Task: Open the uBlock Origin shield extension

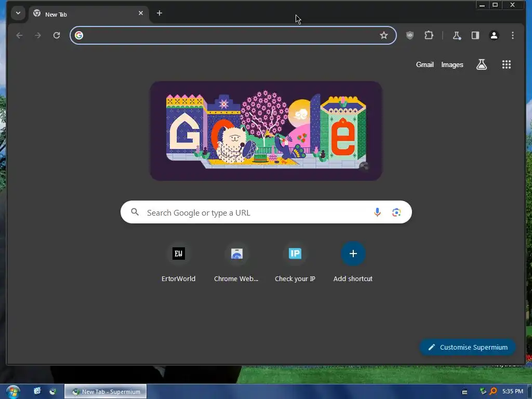Action: pos(410,35)
